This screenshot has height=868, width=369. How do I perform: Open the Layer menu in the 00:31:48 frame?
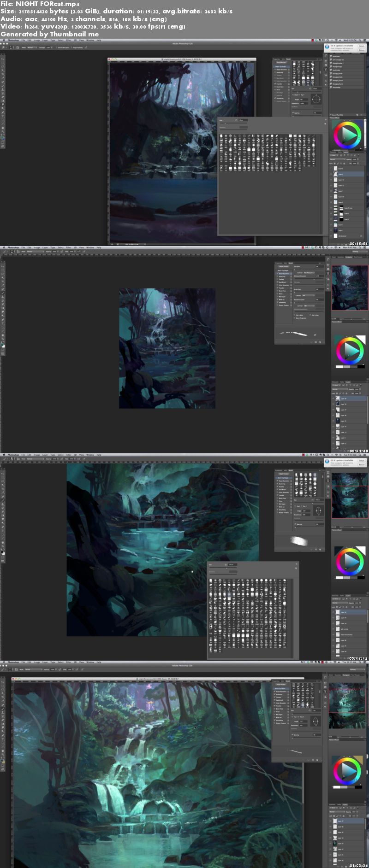(x=45, y=247)
